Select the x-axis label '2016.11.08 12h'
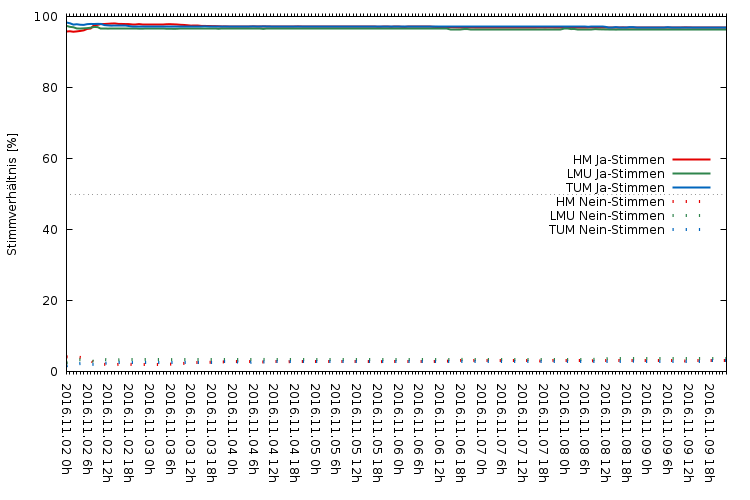The image size is (750, 500). coord(605,433)
